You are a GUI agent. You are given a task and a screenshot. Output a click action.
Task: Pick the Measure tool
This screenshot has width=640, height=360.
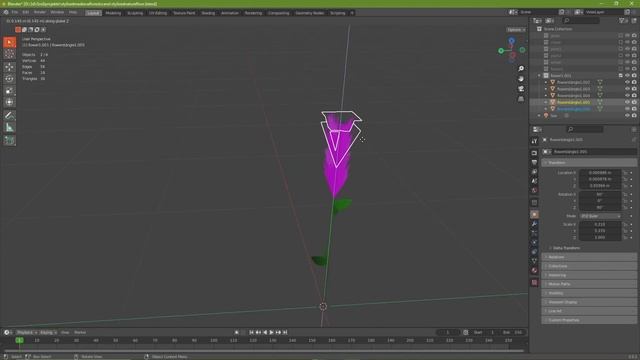9,127
